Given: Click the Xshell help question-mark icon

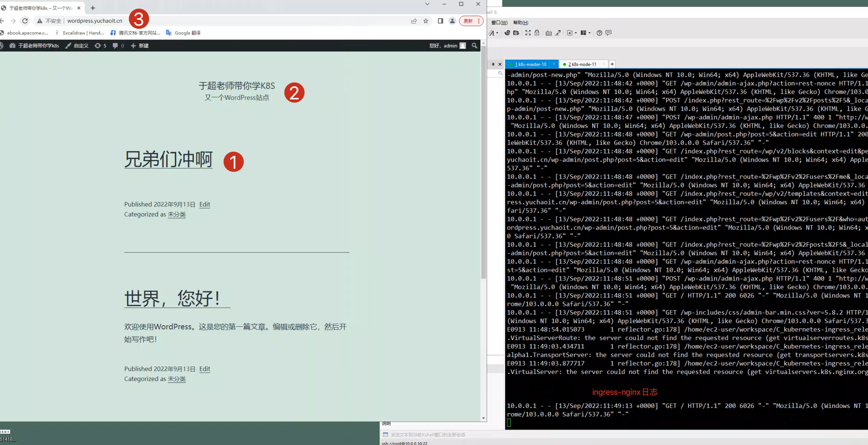Looking at the screenshot, I should [599, 33].
